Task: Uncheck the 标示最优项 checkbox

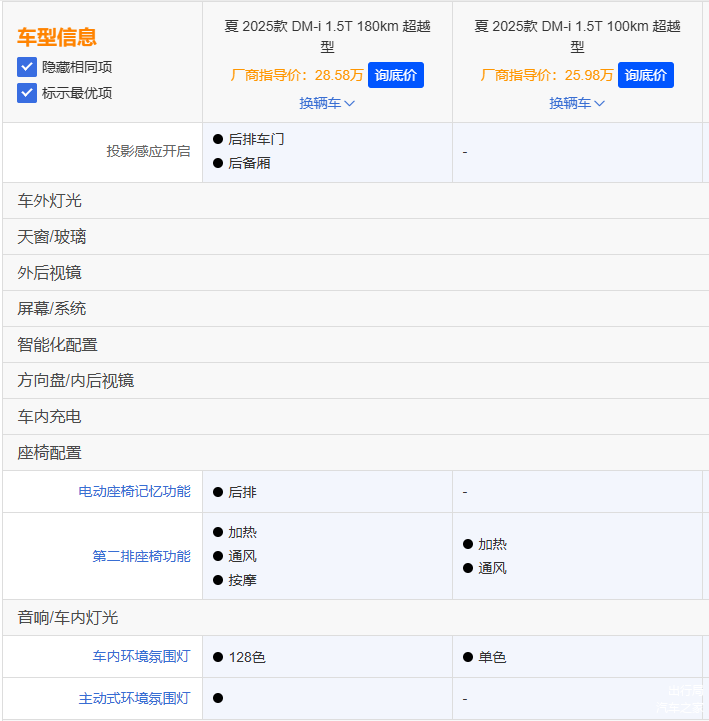Action: point(27,93)
